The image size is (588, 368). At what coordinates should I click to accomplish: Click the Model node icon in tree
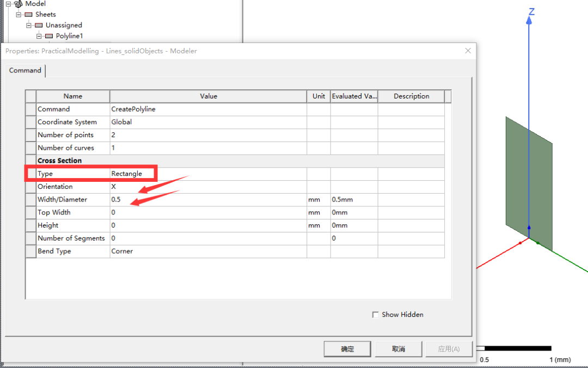click(x=19, y=4)
